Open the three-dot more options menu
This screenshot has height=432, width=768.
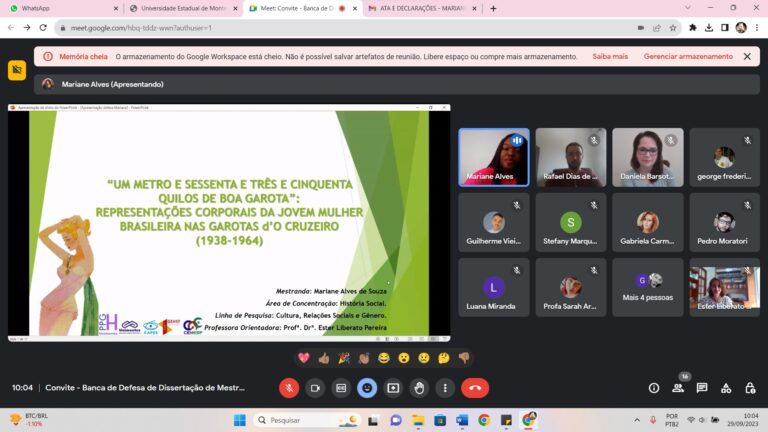445,388
